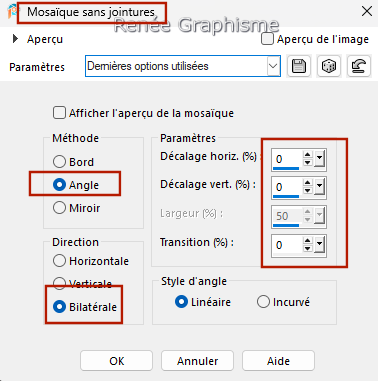Check Afficher l'aperçu de la mosaïque
This screenshot has width=378, height=381.
pos(59,113)
